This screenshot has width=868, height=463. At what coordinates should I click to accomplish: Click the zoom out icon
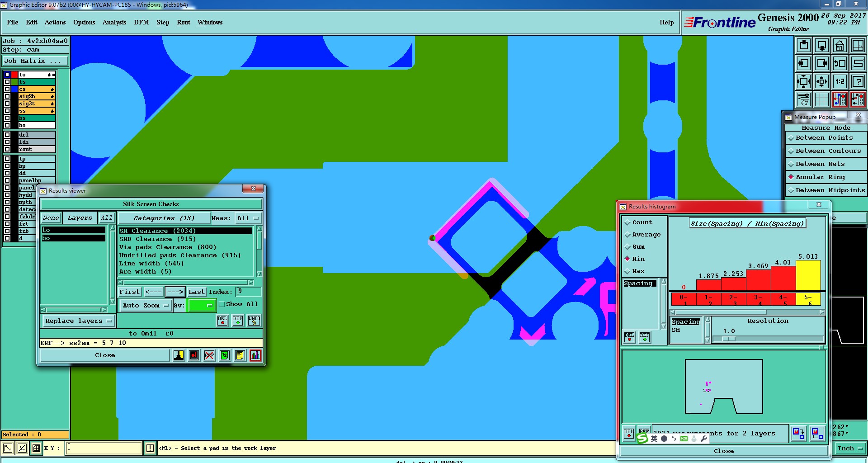click(822, 81)
